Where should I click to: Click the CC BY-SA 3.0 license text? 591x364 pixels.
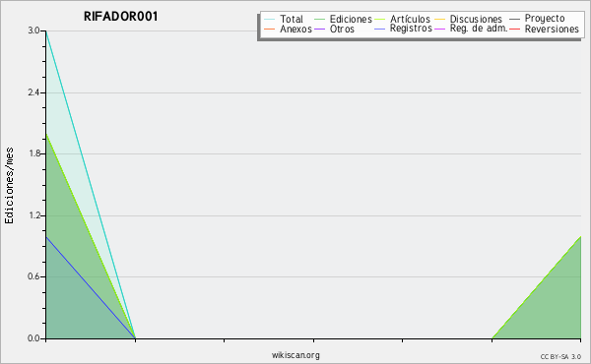pyautogui.click(x=560, y=357)
